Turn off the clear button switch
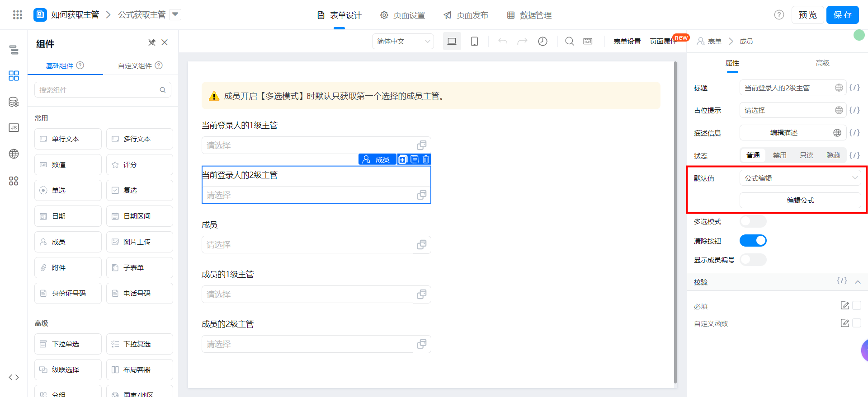Screen dimensions: 868x397 (753, 241)
